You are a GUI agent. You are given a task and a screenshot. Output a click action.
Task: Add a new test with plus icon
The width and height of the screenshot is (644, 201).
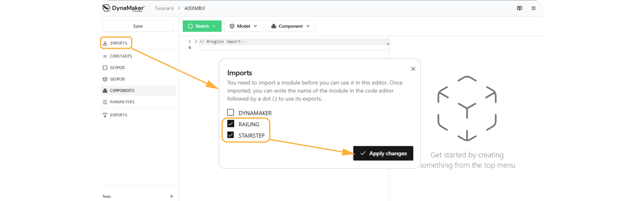pos(171,196)
